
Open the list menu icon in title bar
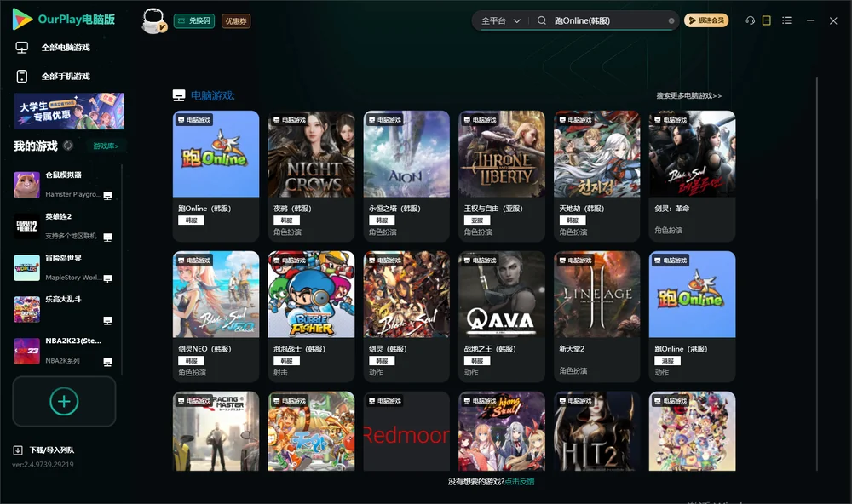(x=786, y=20)
